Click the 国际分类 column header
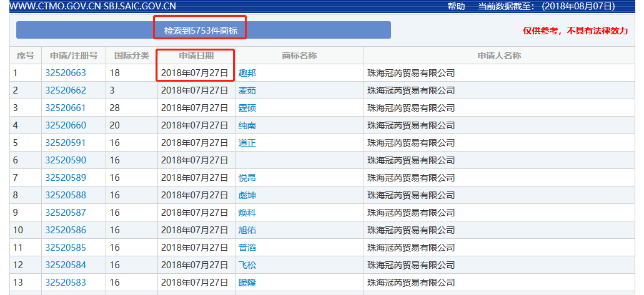The height and width of the screenshot is (295, 644). pyautogui.click(x=131, y=56)
